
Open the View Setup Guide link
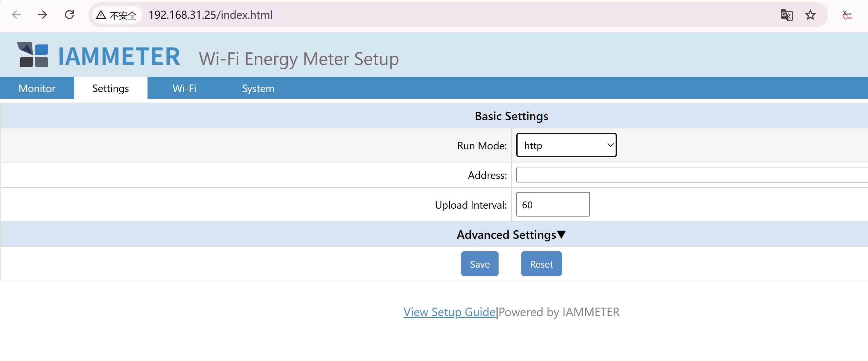tap(449, 312)
